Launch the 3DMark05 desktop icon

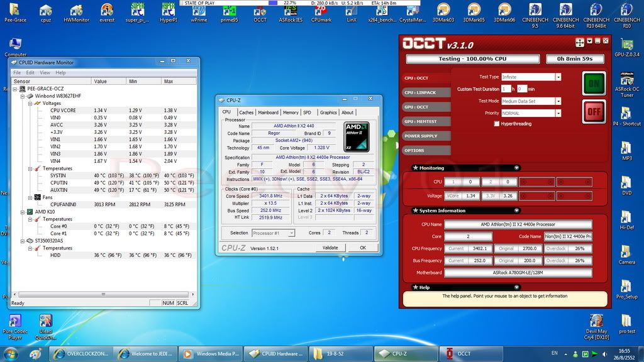coord(474,13)
